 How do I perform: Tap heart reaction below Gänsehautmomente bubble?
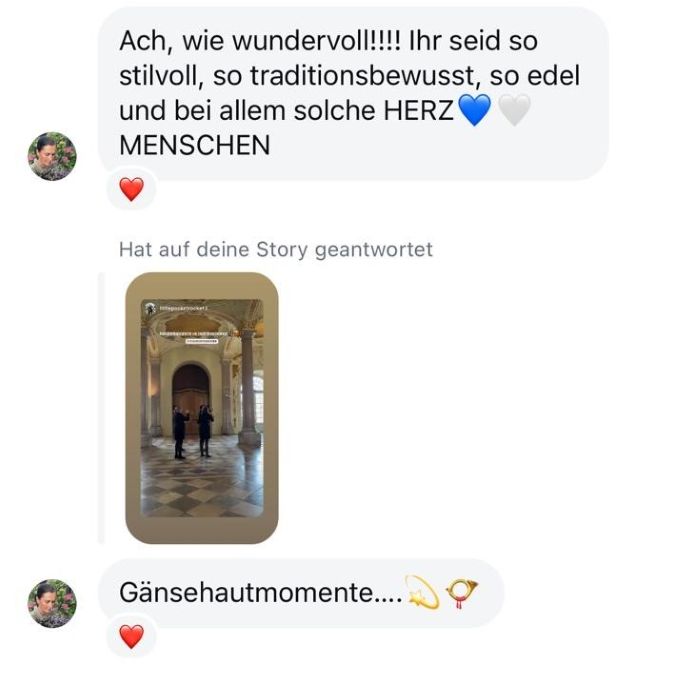click(132, 636)
